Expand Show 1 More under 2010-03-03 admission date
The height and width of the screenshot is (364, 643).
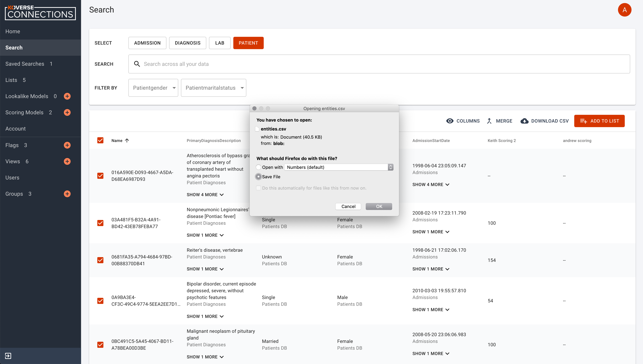click(431, 310)
